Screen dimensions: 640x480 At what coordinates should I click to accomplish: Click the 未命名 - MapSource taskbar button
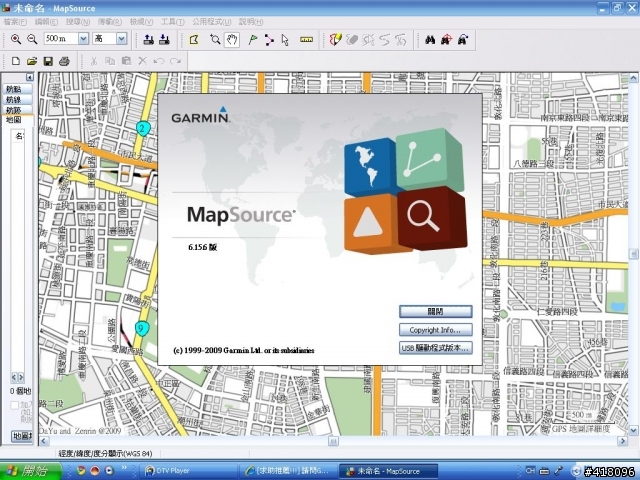tap(388, 471)
